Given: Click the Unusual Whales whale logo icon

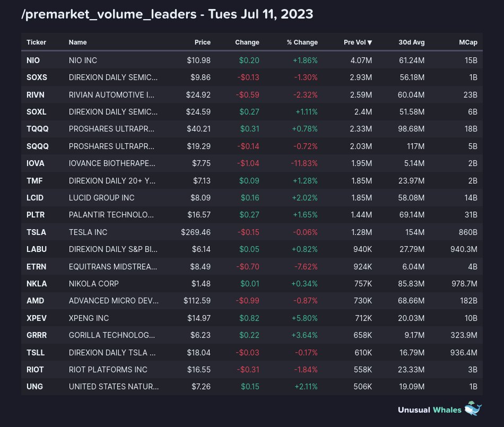Looking at the screenshot, I should (473, 408).
